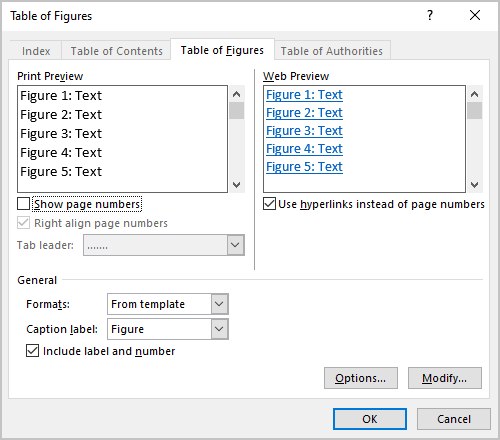Click the Tab leader label
The width and height of the screenshot is (500, 440).
(45, 245)
